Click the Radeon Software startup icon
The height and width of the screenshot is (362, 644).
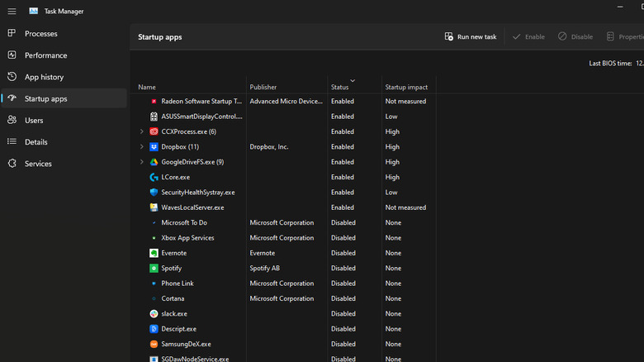pyautogui.click(x=154, y=102)
